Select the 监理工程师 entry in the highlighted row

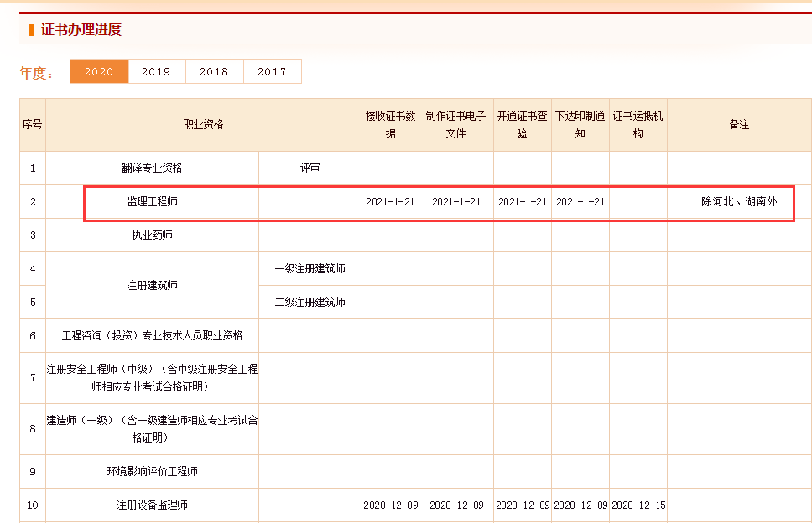click(152, 202)
